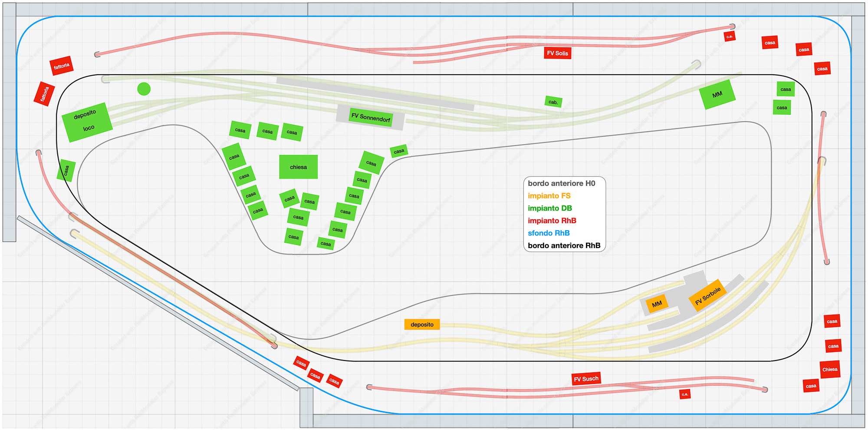Image resolution: width=868 pixels, height=430 pixels.
Task: Select the orange MM block
Action: pyautogui.click(x=657, y=304)
